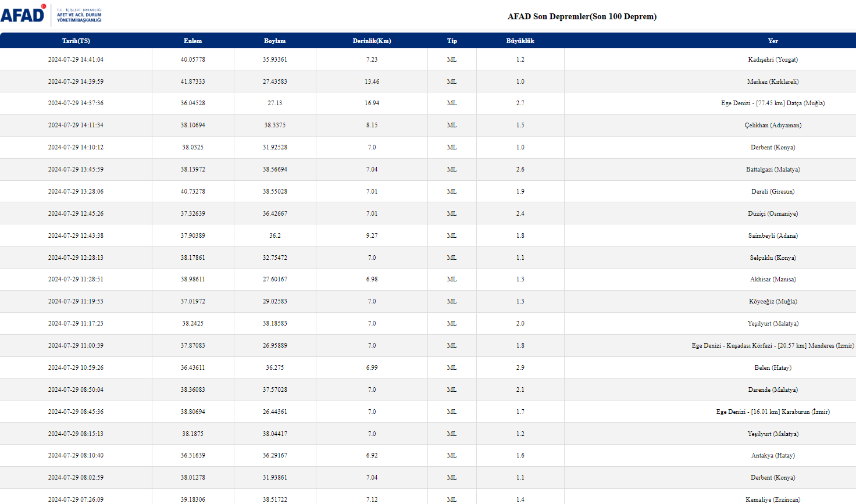Select location Saimbeyli (Adana)
856x504 pixels.
tap(773, 235)
